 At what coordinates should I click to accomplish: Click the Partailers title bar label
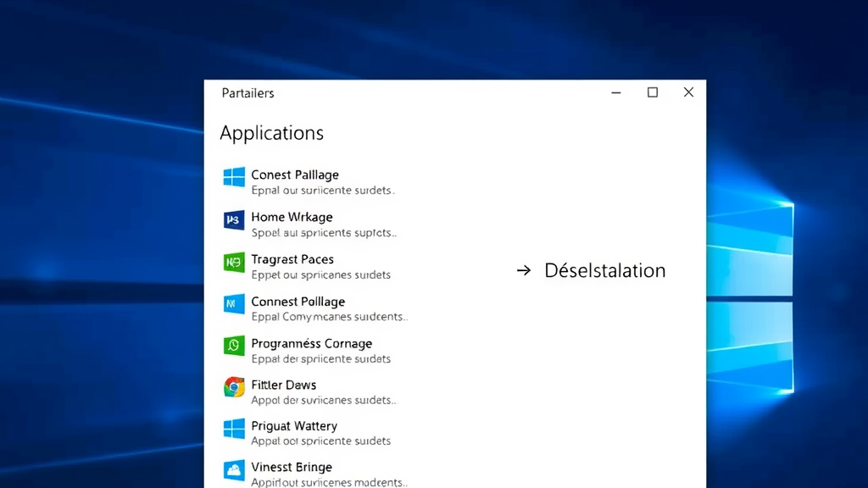pos(247,93)
